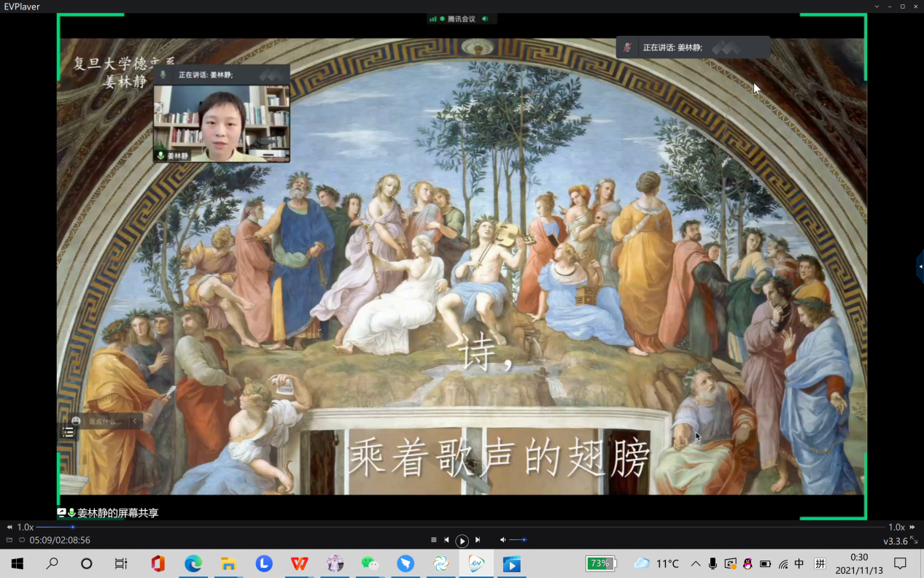Screen dimensions: 924x578
Task: Click the microphone tray icon
Action: point(713,563)
